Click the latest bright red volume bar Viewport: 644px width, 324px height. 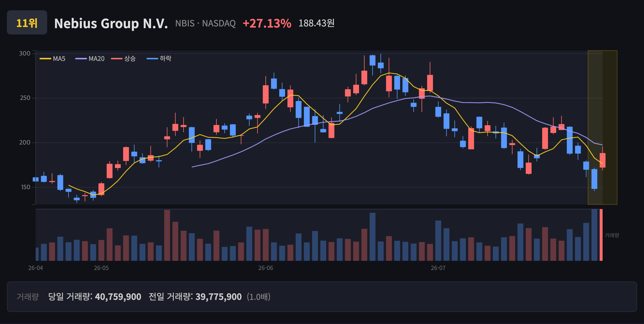pyautogui.click(x=601, y=235)
